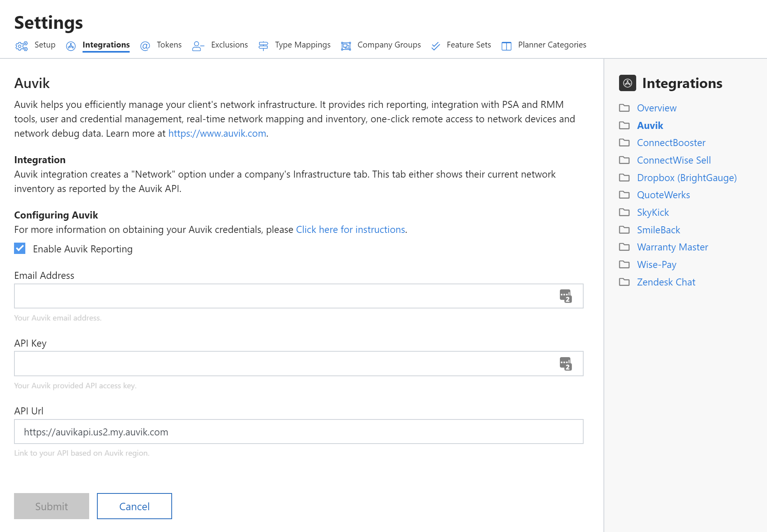Follow the Click here for instructions link

350,229
